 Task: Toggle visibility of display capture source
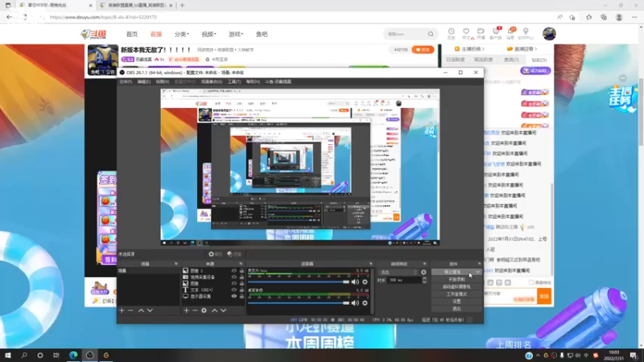tap(234, 296)
